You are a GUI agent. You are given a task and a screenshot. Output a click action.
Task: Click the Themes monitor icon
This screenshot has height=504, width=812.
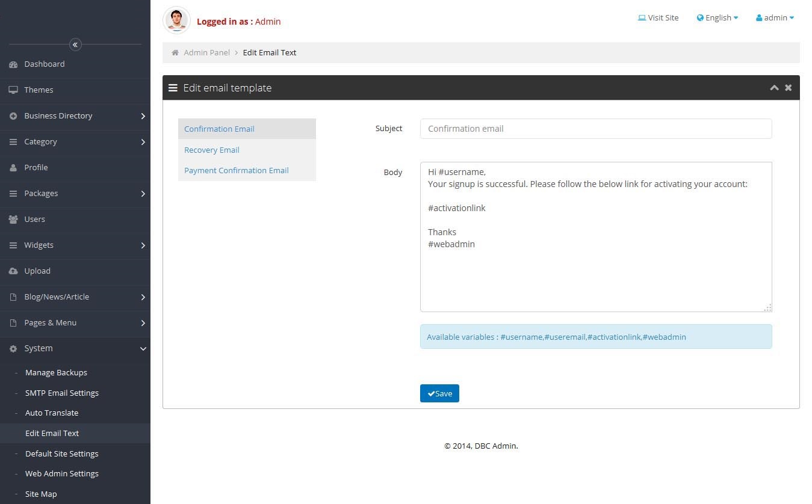pos(13,90)
